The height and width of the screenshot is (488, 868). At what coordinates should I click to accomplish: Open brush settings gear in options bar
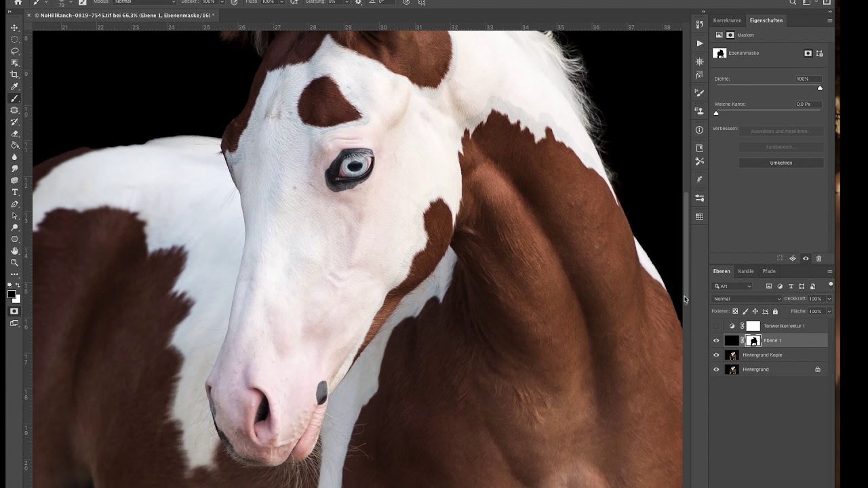(x=359, y=2)
